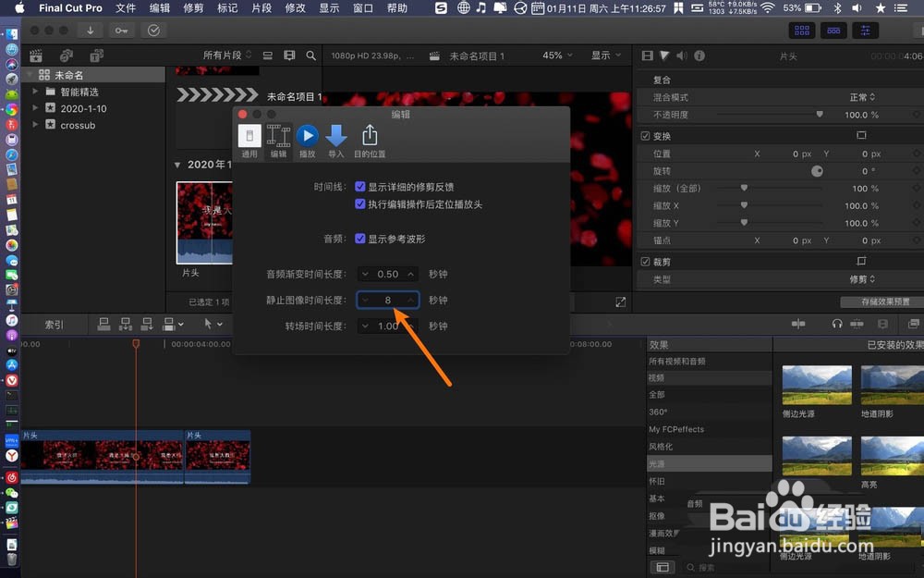The image size is (924, 578).
Task: Click the keyword editor key icon
Action: pyautogui.click(x=121, y=31)
